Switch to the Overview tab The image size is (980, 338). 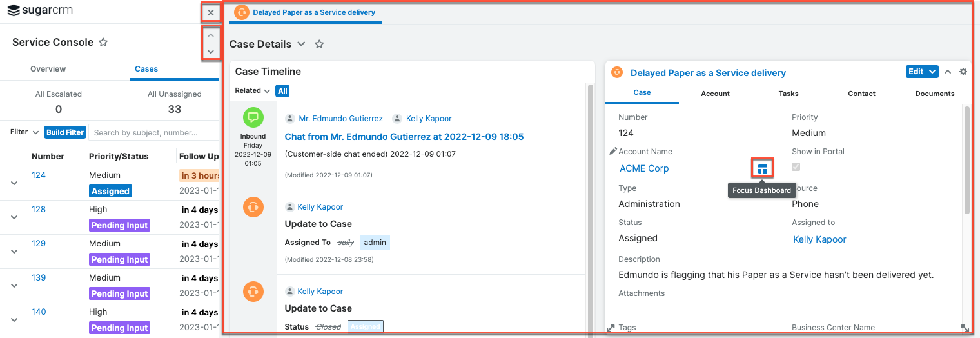coord(48,69)
